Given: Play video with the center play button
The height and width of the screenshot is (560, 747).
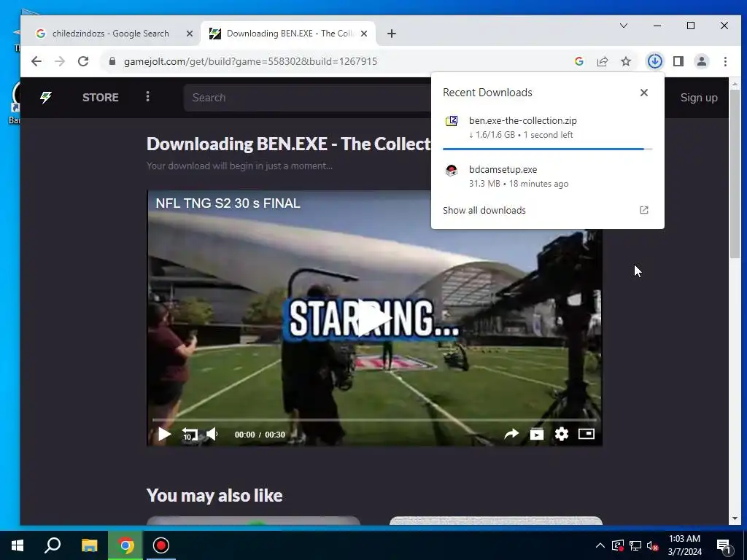Looking at the screenshot, I should (374, 318).
